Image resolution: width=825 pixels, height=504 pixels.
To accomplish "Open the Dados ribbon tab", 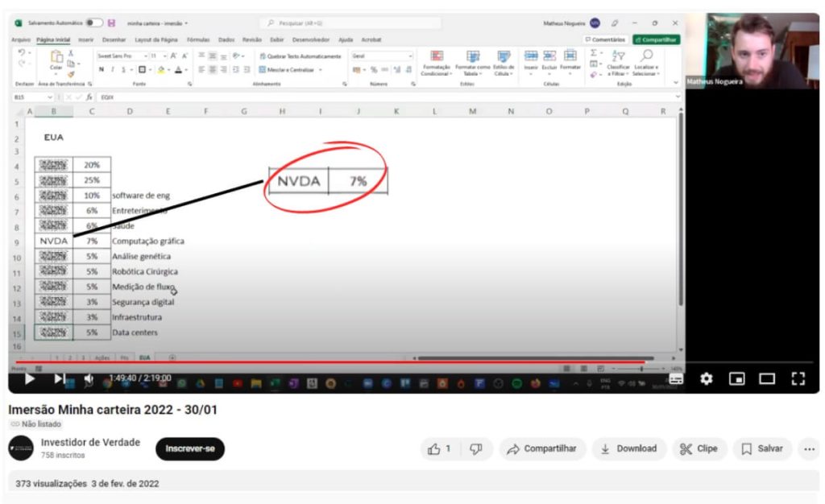I will [226, 40].
